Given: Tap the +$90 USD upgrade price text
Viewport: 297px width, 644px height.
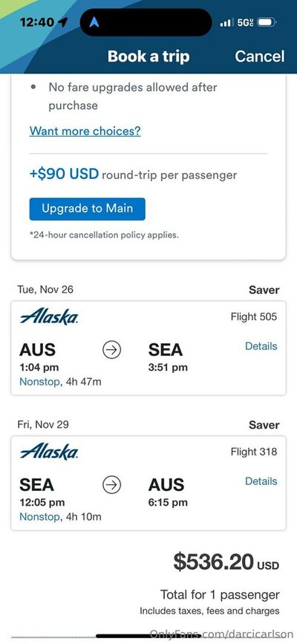Looking at the screenshot, I should click(64, 174).
